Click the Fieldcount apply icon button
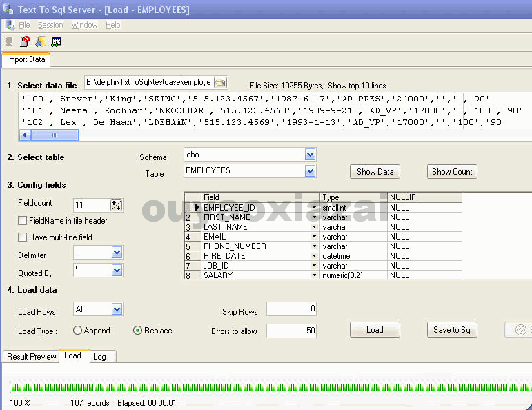532x410 pixels. pos(117,205)
